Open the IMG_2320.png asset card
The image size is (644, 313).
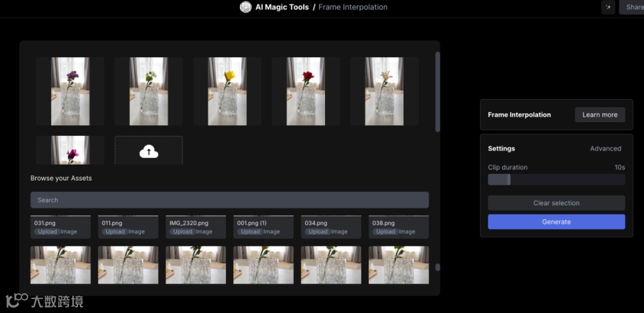196,227
